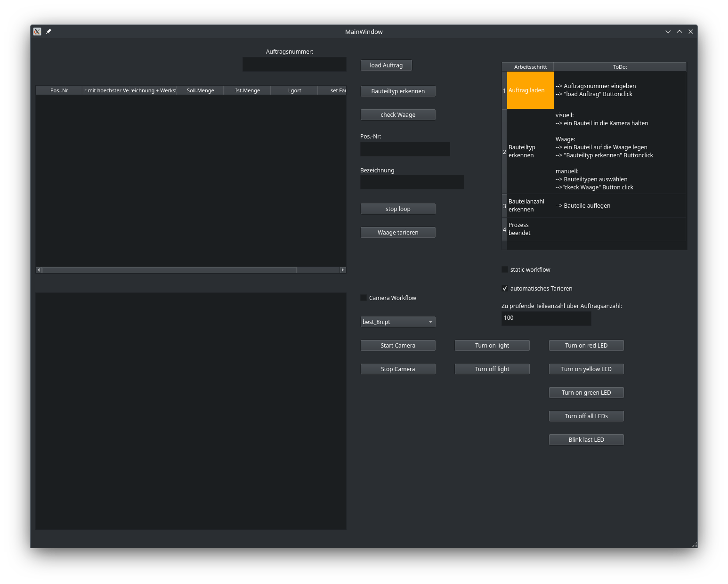
Task: Click the Teileanzahl field showing 100
Action: [x=546, y=318]
